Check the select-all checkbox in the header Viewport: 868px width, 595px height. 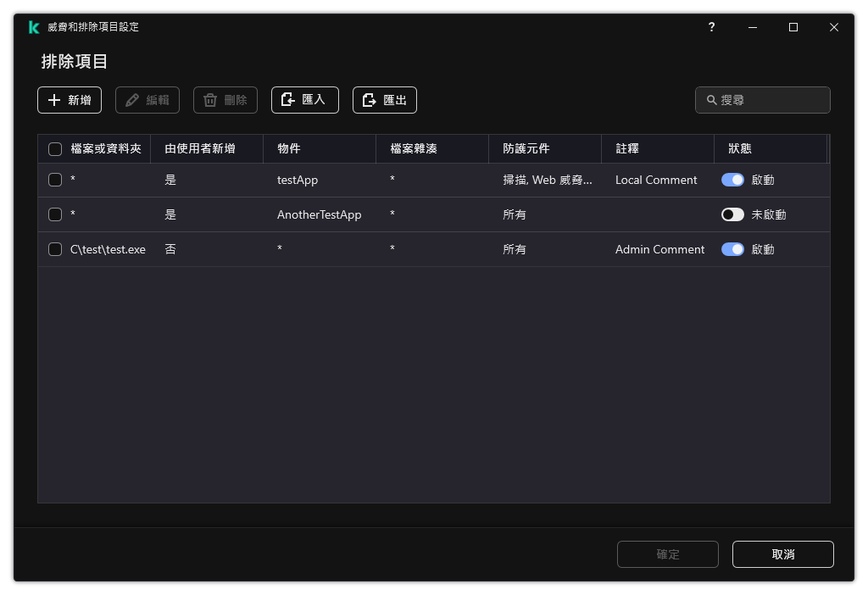tap(55, 148)
